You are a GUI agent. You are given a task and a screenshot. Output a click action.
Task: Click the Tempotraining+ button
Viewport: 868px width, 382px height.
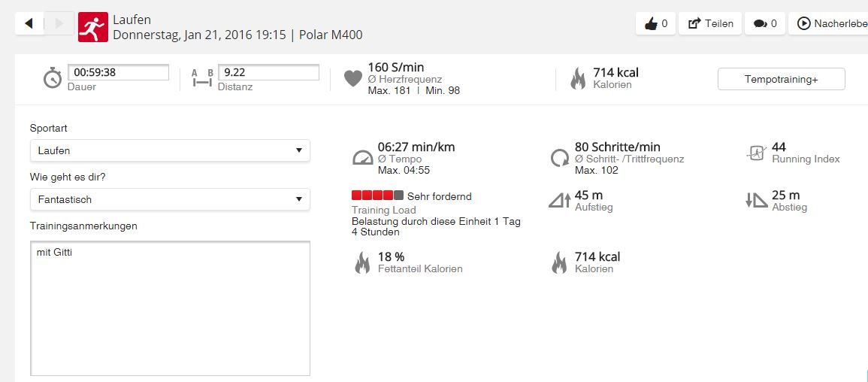(x=781, y=79)
